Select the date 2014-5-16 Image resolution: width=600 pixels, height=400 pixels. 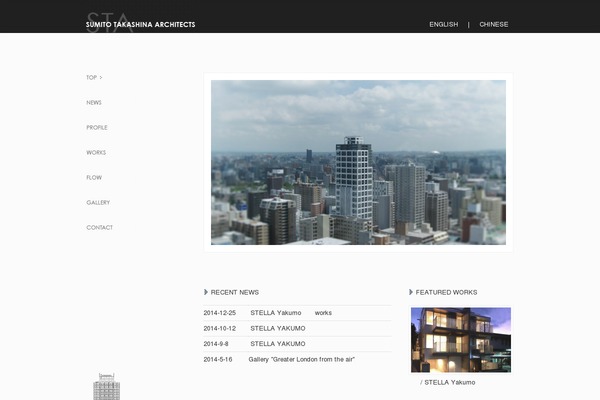coord(218,359)
